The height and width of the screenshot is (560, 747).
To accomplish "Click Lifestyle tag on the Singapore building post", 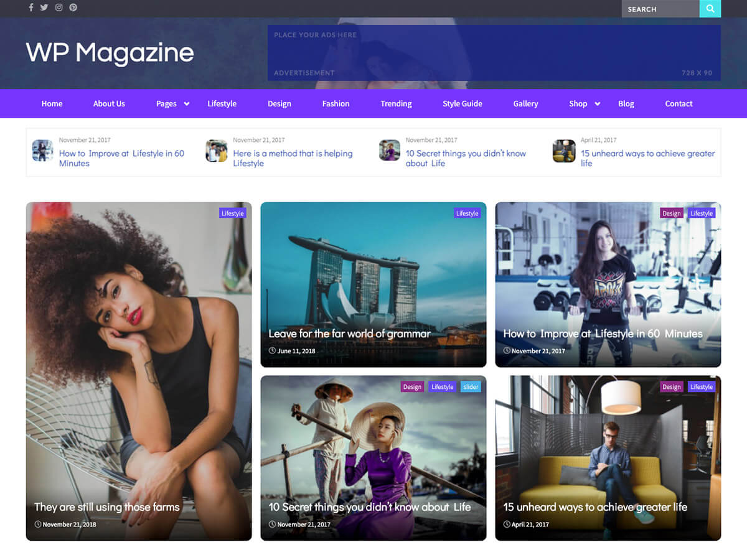I will tap(467, 213).
